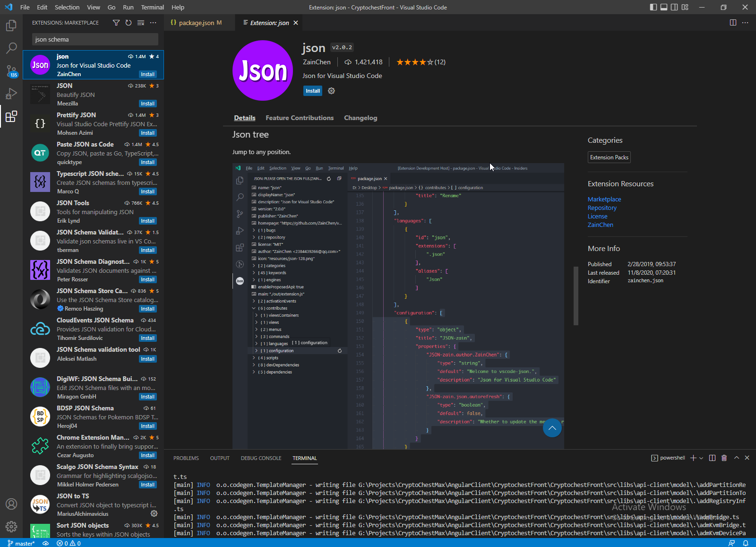The image size is (756, 547).
Task: Click the manage gear next to Install
Action: 331,91
